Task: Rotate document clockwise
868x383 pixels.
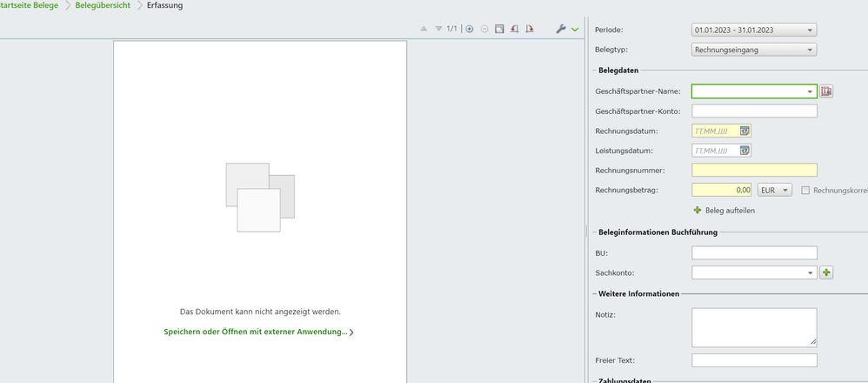Action: pos(530,29)
